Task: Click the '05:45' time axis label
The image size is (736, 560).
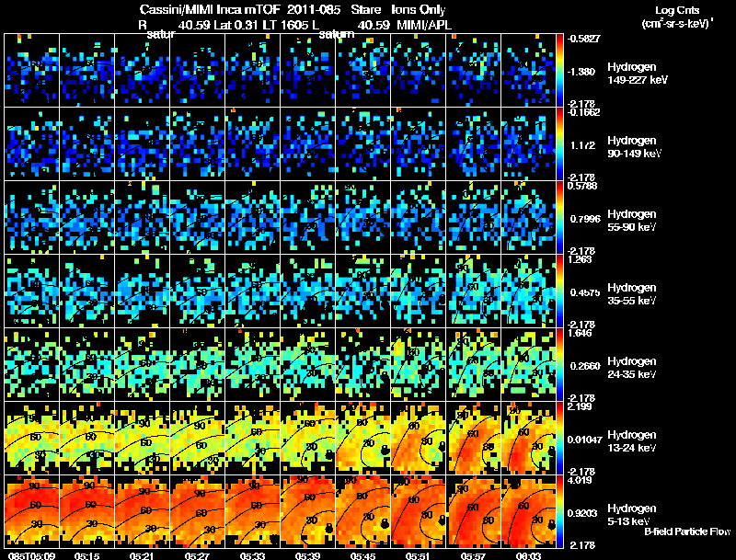Action: (362, 555)
